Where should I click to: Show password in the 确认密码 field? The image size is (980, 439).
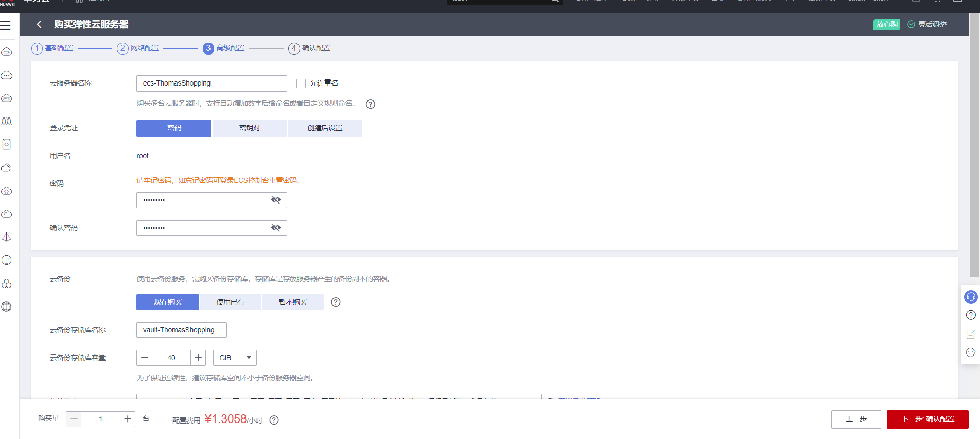pos(276,228)
